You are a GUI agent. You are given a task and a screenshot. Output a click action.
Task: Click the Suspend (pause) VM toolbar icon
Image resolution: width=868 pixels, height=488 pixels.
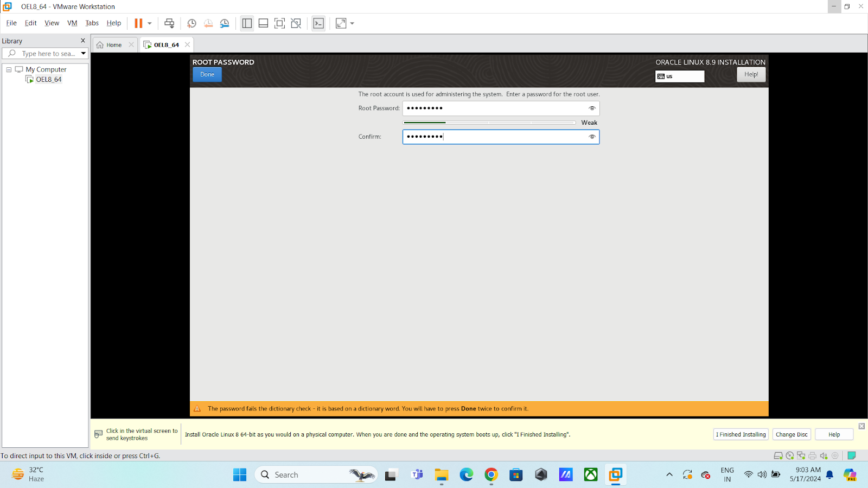pyautogui.click(x=138, y=23)
